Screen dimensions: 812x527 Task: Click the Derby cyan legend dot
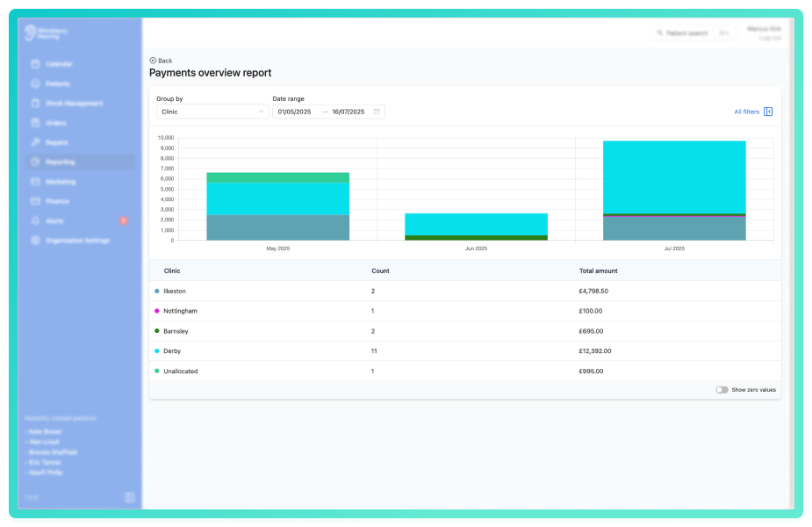(157, 350)
